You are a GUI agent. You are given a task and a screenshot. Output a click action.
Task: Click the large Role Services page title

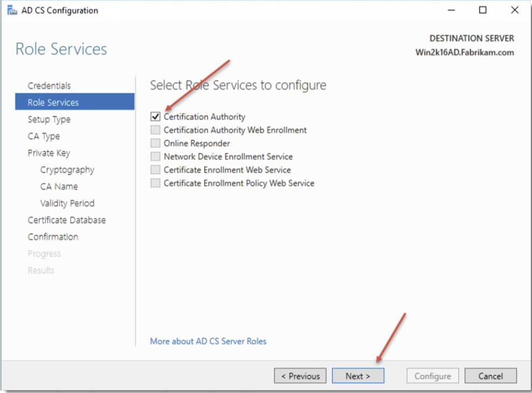[x=61, y=49]
